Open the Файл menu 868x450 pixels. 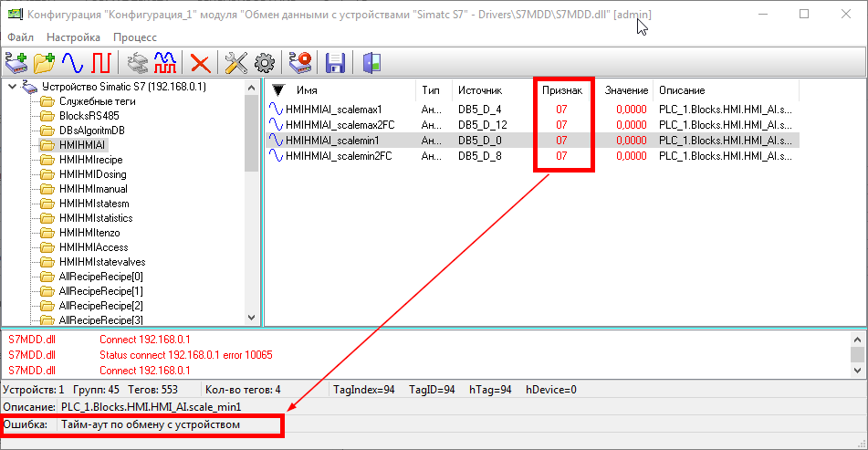[x=20, y=37]
